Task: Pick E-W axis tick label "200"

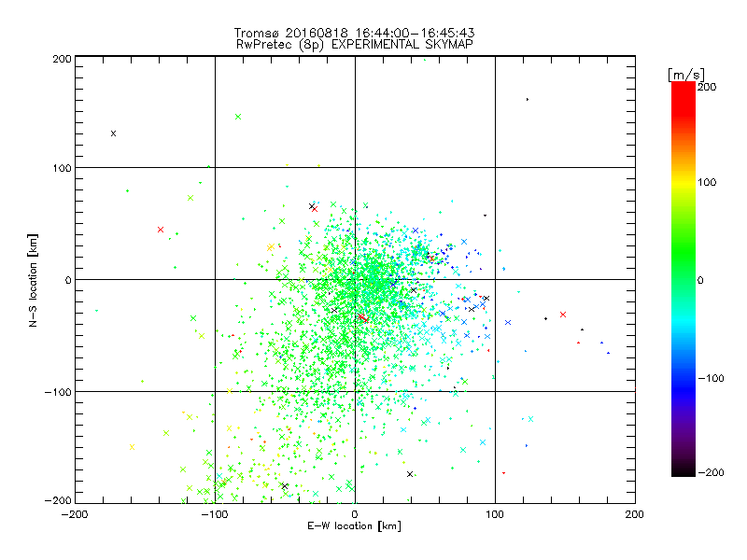Action: (x=635, y=514)
